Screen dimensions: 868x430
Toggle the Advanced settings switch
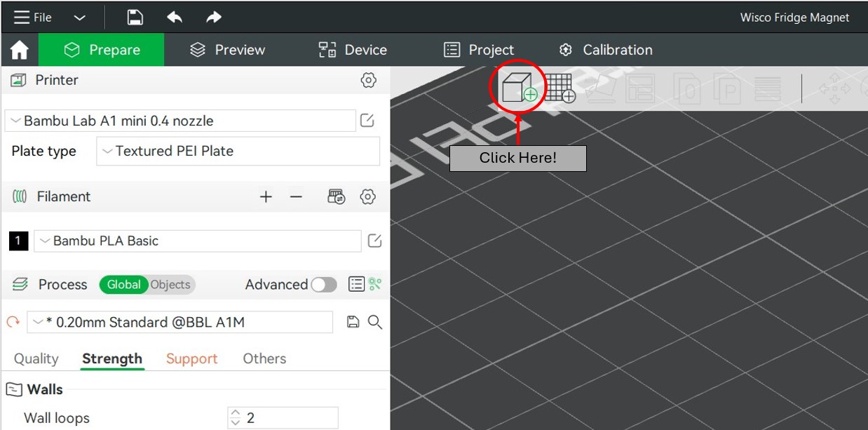[x=323, y=284]
